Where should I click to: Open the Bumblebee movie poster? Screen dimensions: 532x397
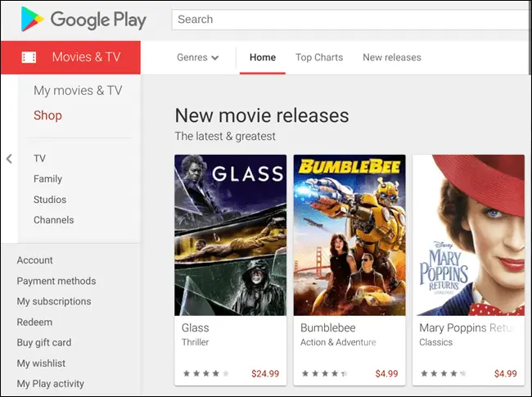(x=349, y=235)
